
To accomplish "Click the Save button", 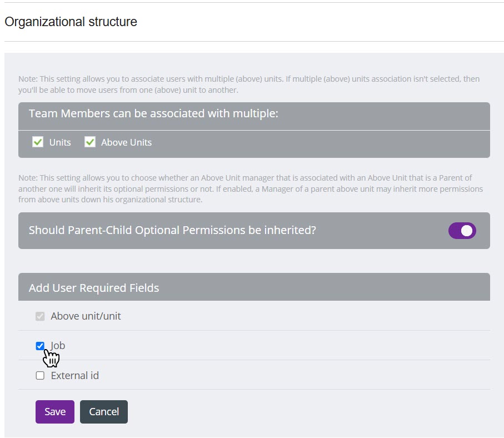I will 54,412.
